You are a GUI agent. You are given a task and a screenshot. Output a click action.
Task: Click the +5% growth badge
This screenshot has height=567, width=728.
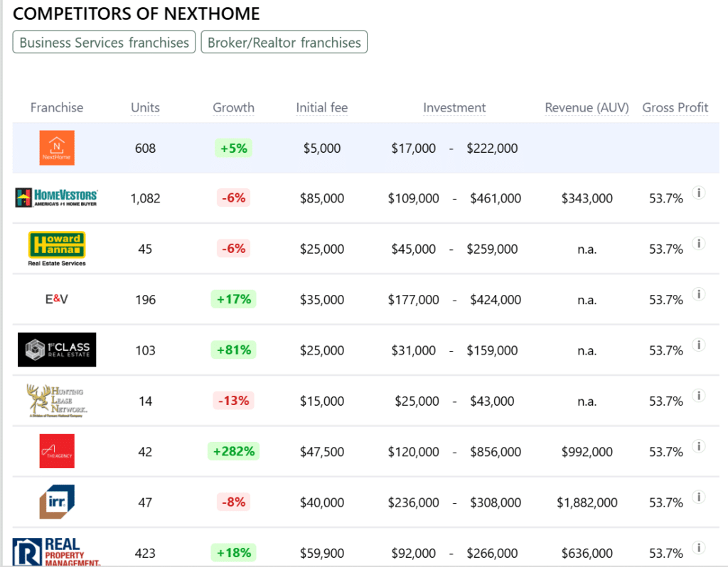tap(233, 148)
